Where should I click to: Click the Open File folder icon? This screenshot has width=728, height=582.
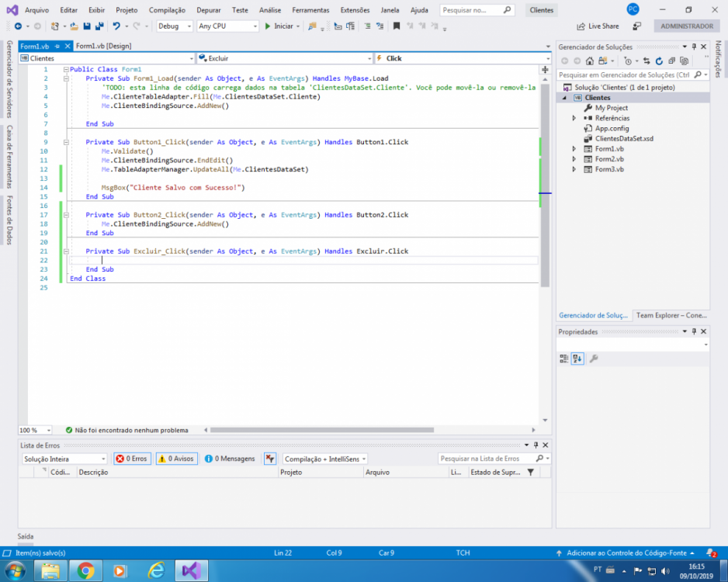[74, 26]
